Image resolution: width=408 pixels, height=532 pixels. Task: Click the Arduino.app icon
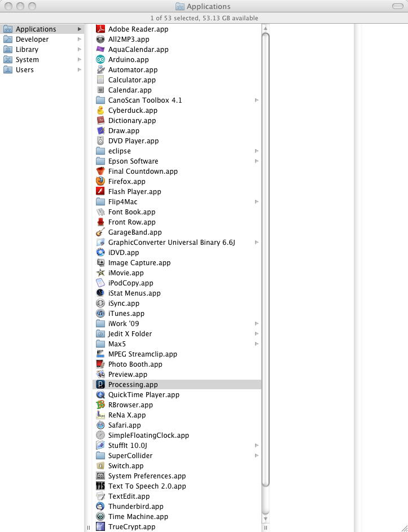pyautogui.click(x=100, y=59)
